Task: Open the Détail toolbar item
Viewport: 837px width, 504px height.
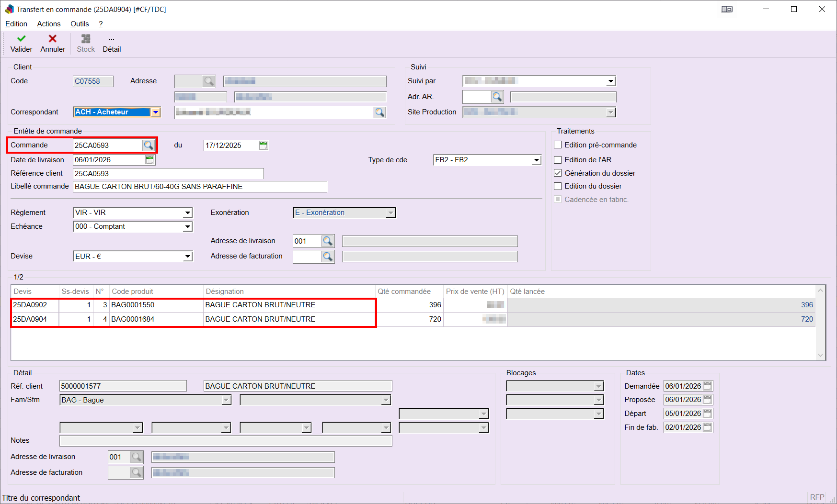Action: (112, 44)
